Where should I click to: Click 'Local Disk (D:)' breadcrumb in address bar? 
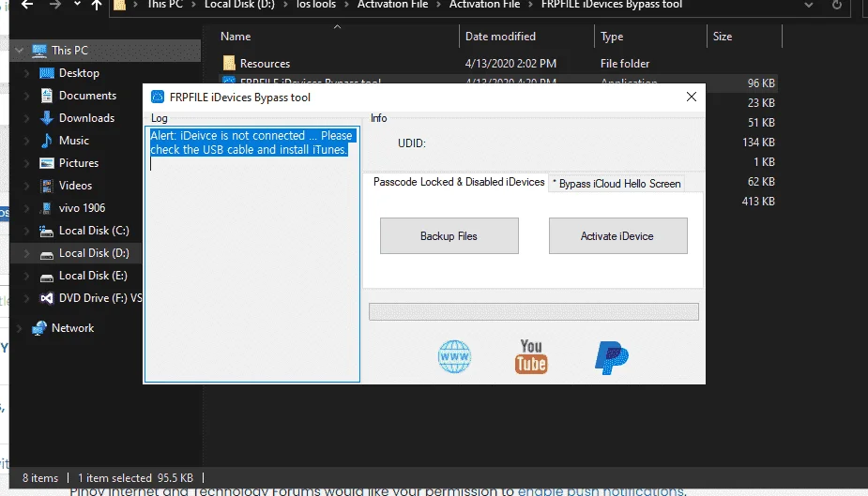point(239,5)
